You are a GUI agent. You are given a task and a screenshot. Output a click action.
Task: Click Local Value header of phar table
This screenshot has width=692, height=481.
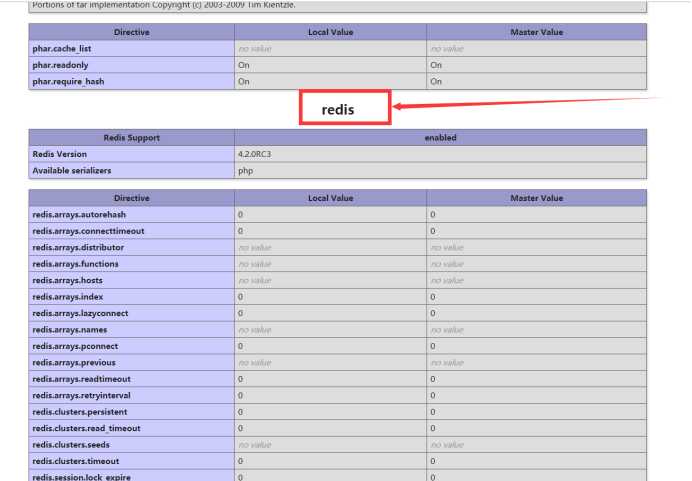[x=331, y=32]
